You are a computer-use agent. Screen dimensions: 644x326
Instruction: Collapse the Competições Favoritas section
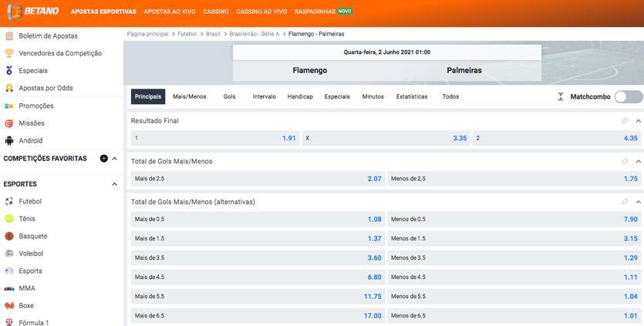tap(115, 159)
